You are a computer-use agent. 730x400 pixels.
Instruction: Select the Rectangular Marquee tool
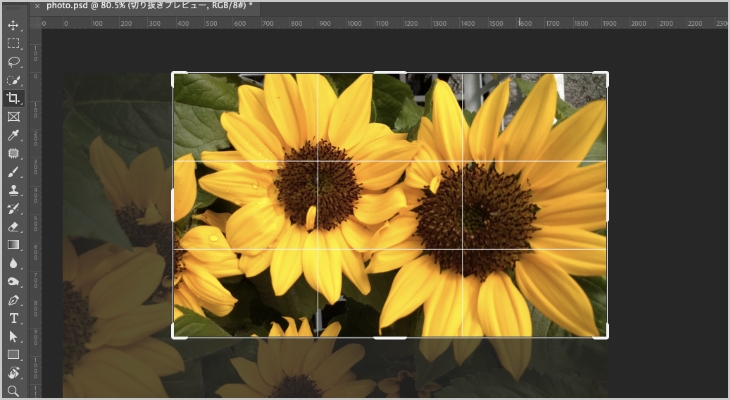pyautogui.click(x=14, y=43)
